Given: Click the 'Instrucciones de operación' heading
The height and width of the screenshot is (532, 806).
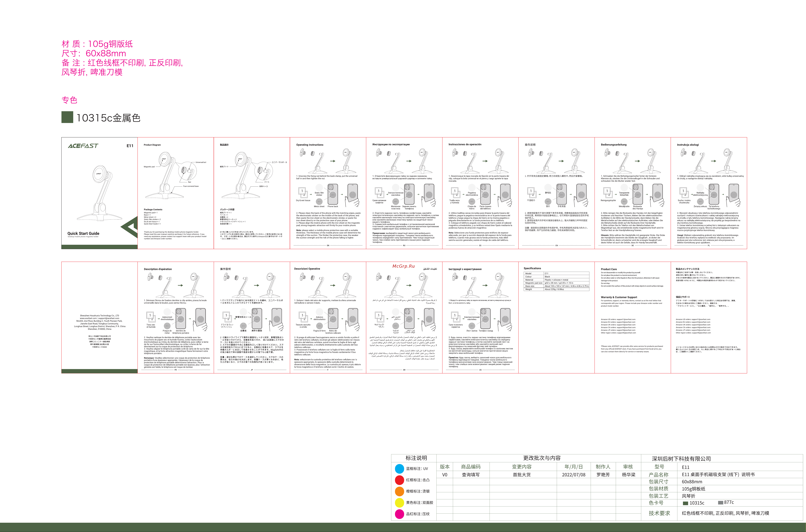Looking at the screenshot, I should pos(465,145).
